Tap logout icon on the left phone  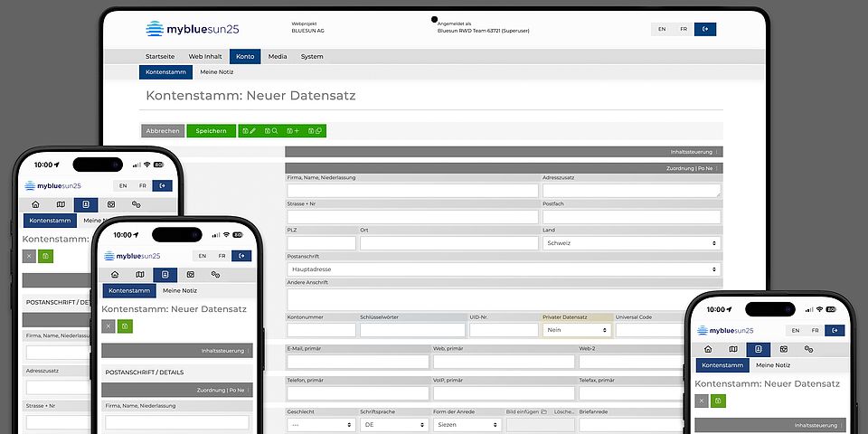(x=162, y=185)
